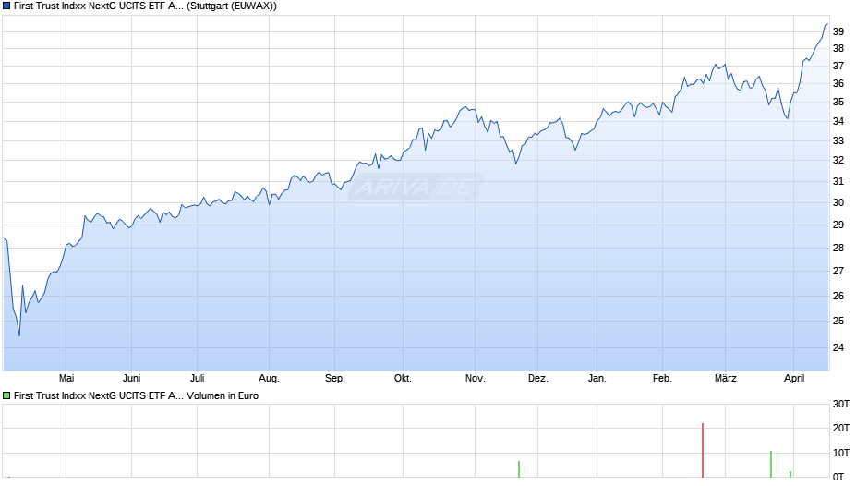
Task: Click the 'Juni' x-axis label
Action: coord(132,378)
